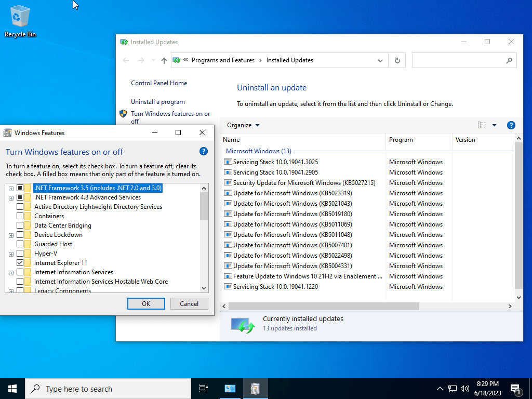
Task: Sort the list by the Name column
Action: pyautogui.click(x=304, y=140)
